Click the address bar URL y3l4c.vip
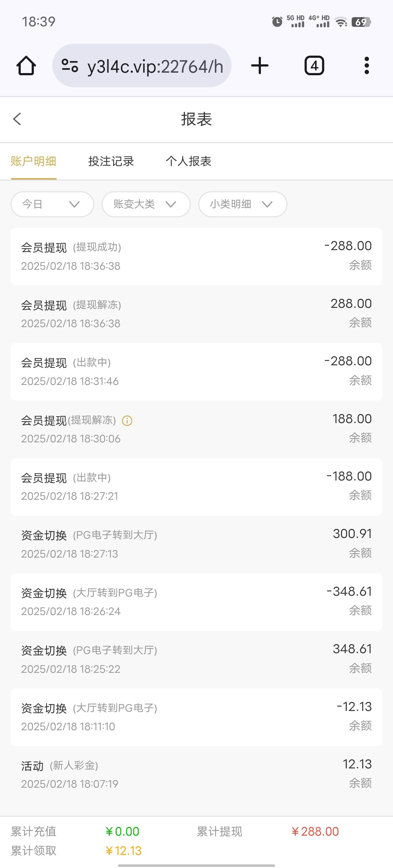Viewport: 393px width, 868px height. coord(155,67)
